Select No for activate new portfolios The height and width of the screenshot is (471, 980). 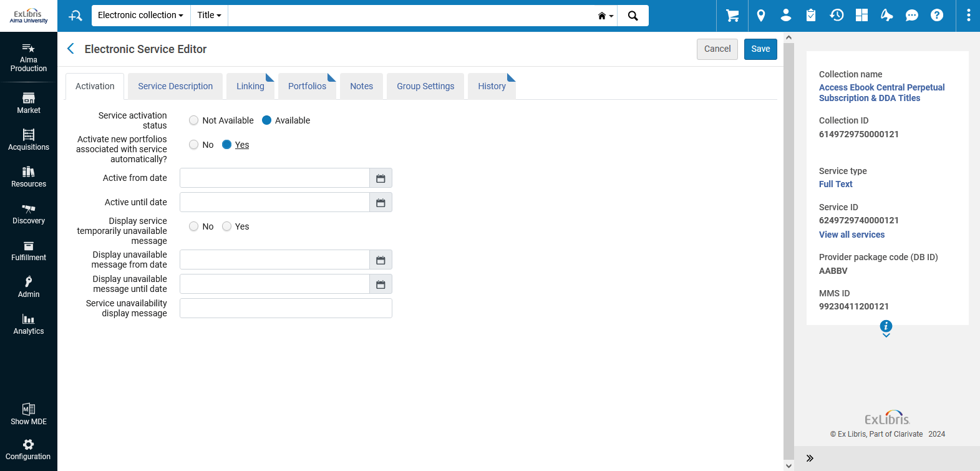tap(194, 145)
